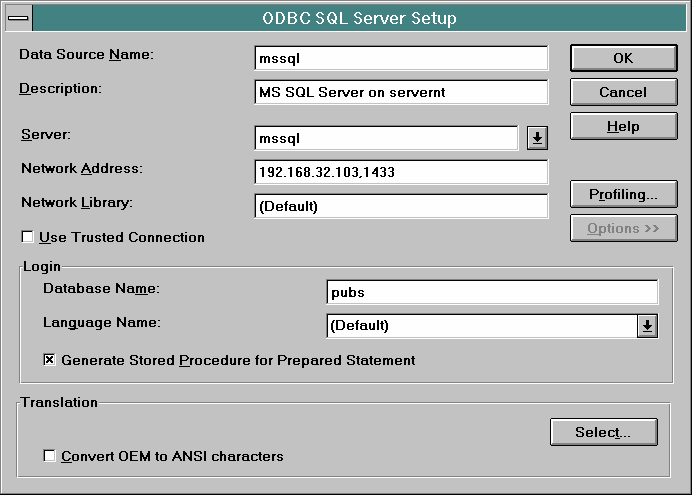Focus the Data Source Name field
The image size is (692, 495).
(x=401, y=58)
